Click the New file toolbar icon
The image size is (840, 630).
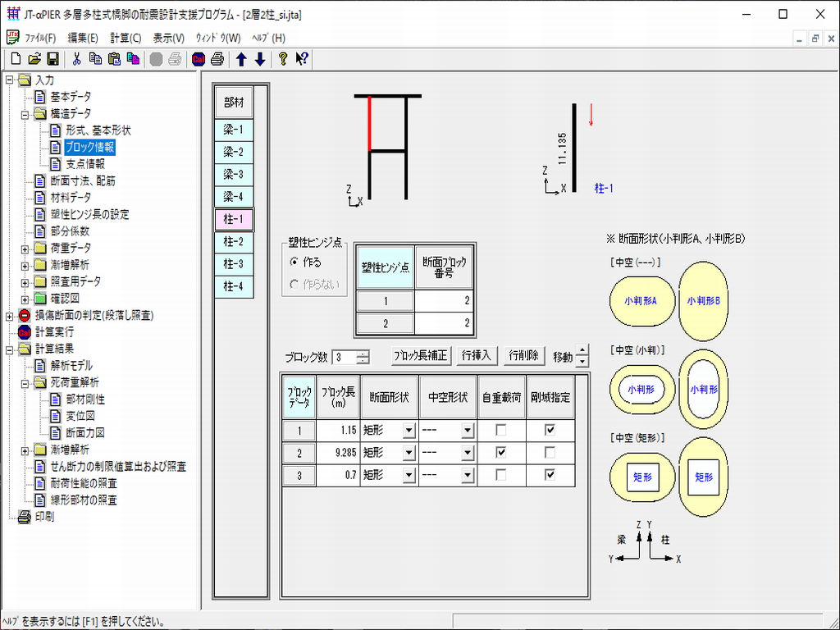click(16, 59)
